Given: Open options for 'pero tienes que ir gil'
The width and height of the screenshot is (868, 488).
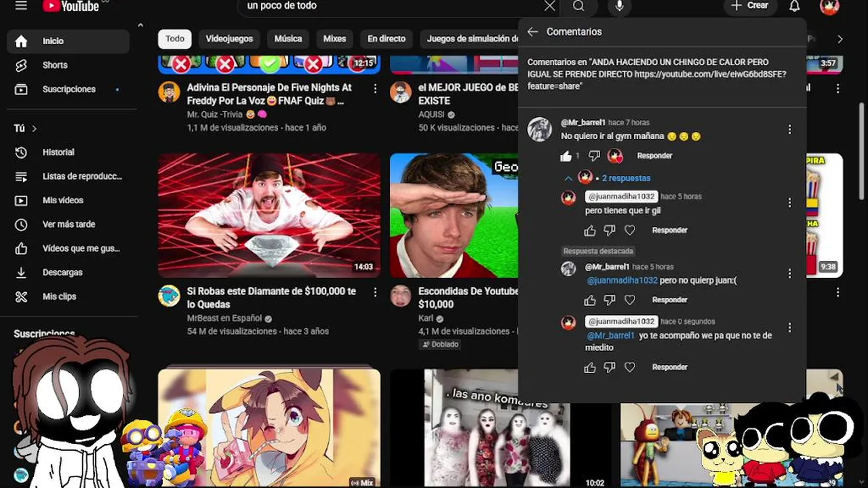Looking at the screenshot, I should (789, 203).
